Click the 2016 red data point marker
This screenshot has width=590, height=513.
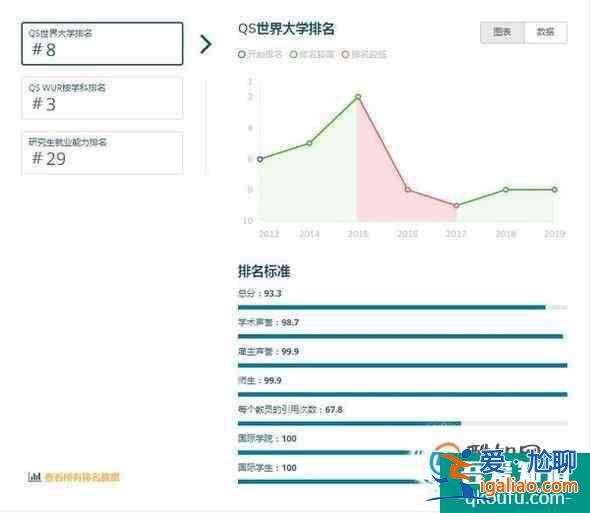pos(408,189)
